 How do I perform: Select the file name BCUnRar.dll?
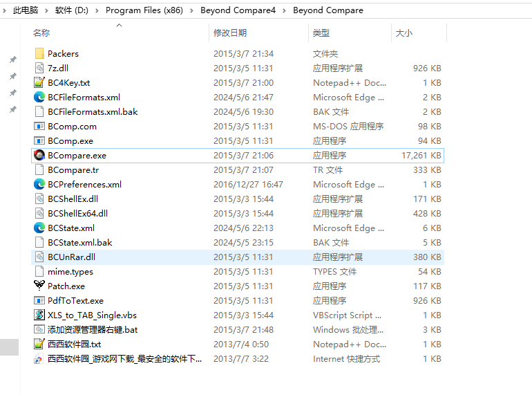pos(72,257)
